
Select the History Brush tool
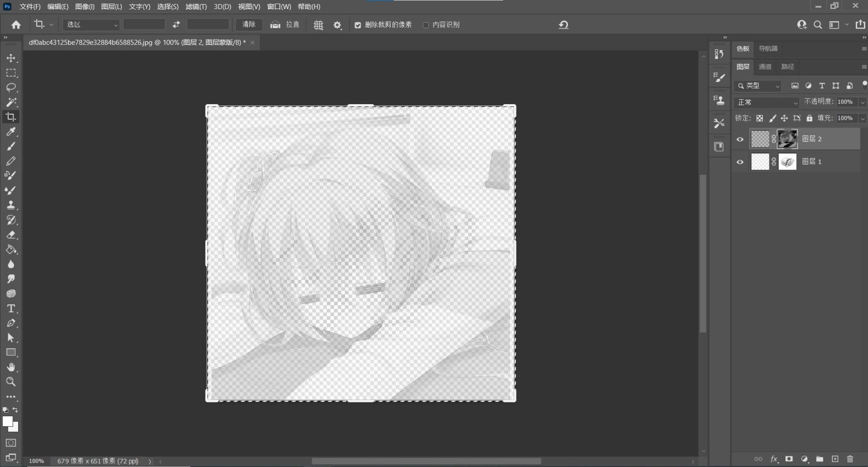[x=11, y=220]
